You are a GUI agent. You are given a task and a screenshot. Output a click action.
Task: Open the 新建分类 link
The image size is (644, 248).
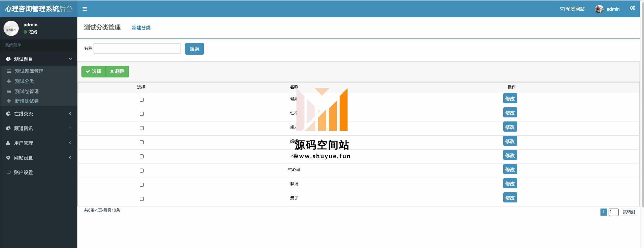point(141,28)
